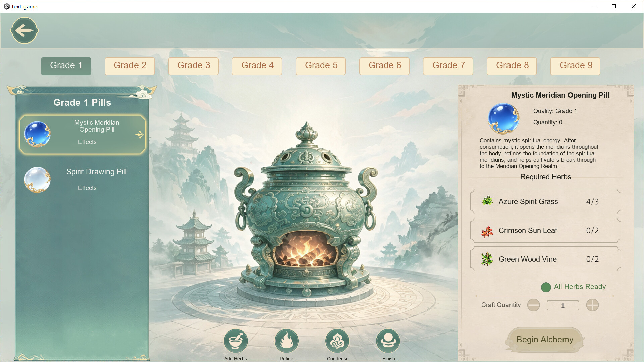The image size is (644, 362).
Task: Increase craft quantity with plus button
Action: tap(592, 305)
